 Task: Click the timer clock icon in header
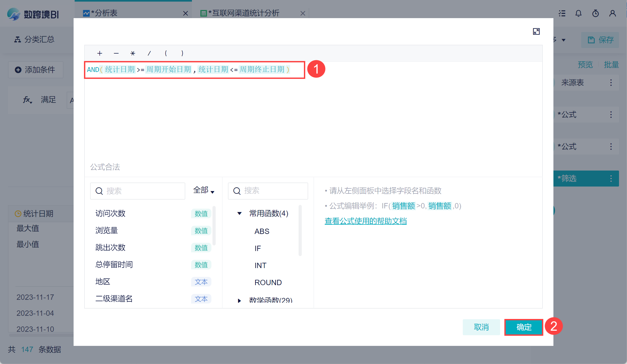coord(595,13)
